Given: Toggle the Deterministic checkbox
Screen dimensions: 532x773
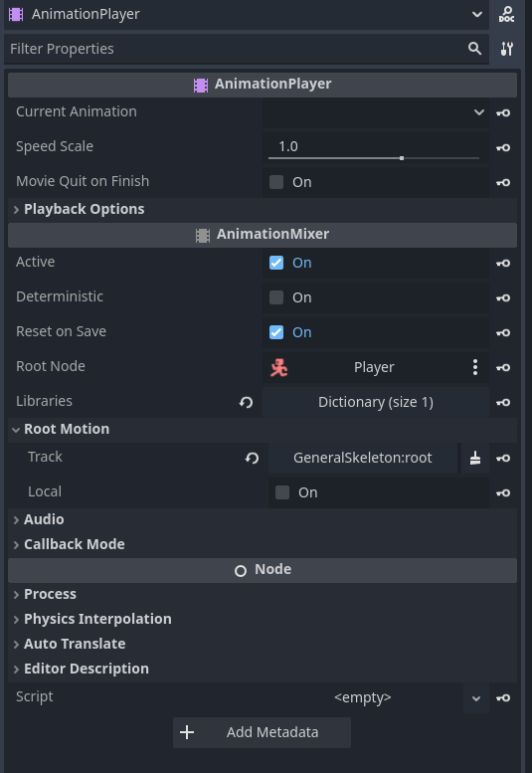Looking at the screenshot, I should [276, 297].
